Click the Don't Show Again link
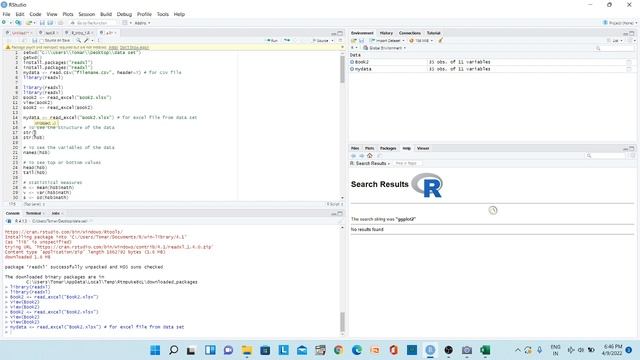Viewport: 640px width, 360px height. [x=134, y=47]
